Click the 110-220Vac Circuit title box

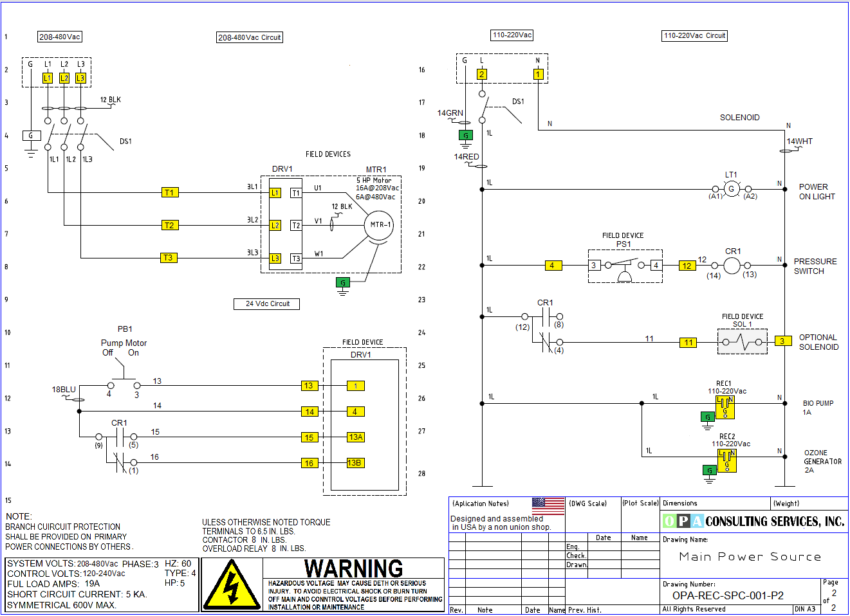coord(694,36)
